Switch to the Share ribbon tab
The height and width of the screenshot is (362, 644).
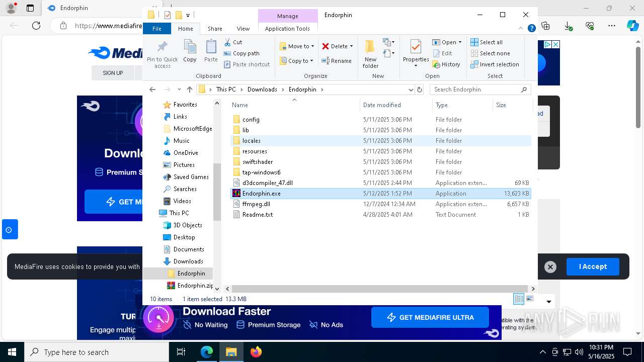coord(215,29)
